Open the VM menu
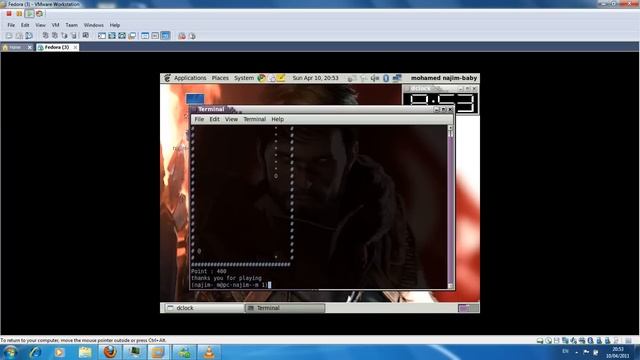 click(56, 25)
